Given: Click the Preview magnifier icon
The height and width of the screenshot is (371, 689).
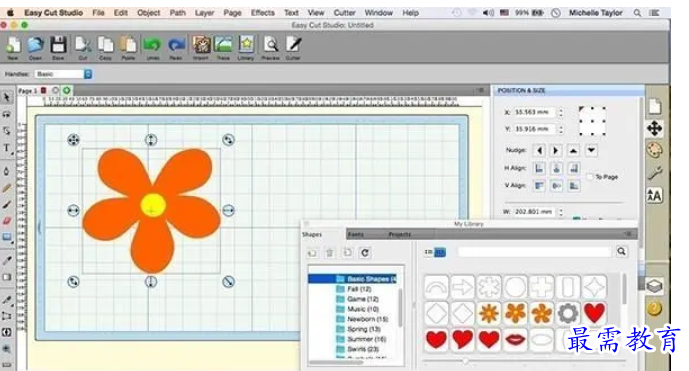Looking at the screenshot, I should 271,45.
